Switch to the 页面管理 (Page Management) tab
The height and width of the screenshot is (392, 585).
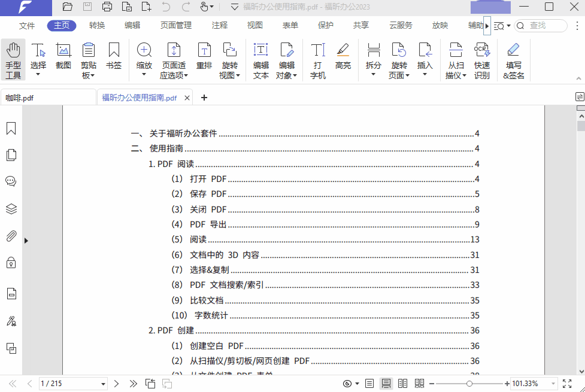[176, 25]
